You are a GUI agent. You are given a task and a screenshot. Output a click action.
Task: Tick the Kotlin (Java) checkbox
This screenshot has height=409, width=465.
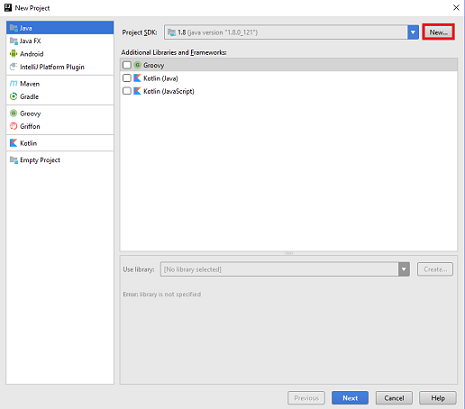[x=127, y=78]
